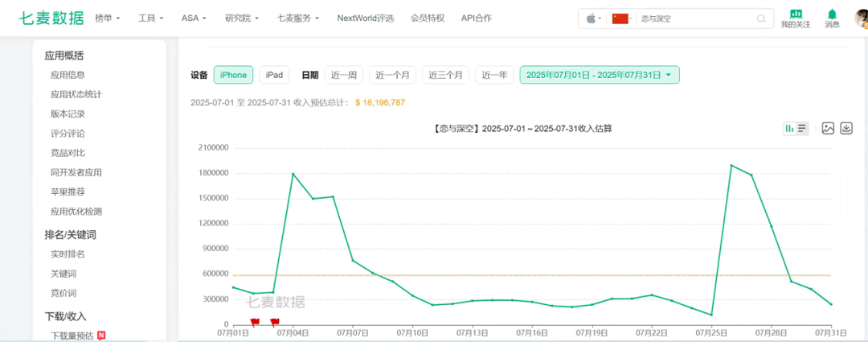Screen dimensions: 868x342
Task: Open 会员特权 page
Action: [428, 19]
